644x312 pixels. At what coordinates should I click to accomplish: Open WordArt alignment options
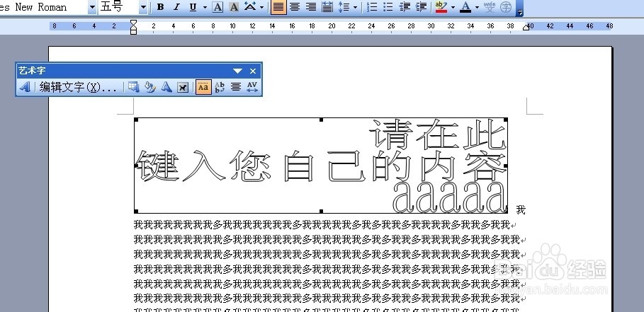tap(236, 87)
